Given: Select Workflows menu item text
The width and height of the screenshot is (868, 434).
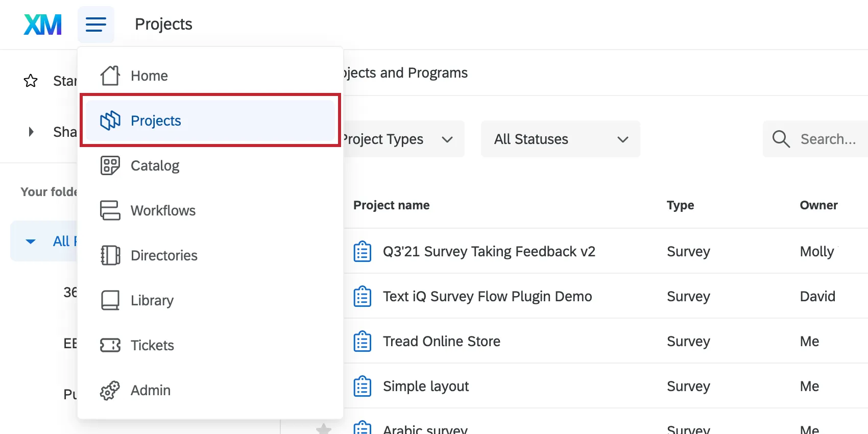Looking at the screenshot, I should coord(163,210).
